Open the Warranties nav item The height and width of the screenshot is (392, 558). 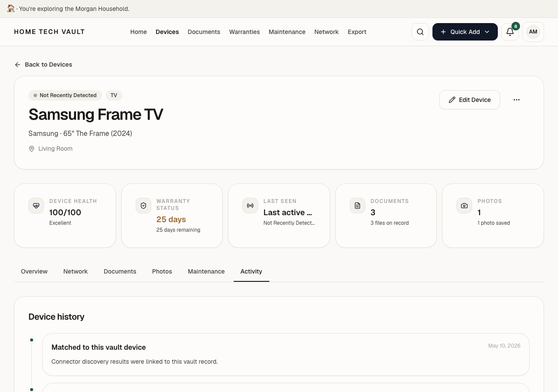245,32
